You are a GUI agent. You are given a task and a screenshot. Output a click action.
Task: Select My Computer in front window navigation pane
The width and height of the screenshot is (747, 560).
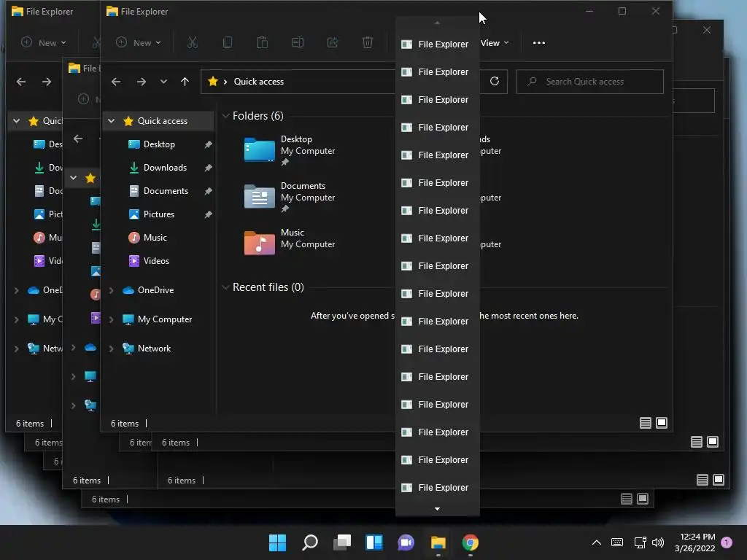click(x=165, y=319)
